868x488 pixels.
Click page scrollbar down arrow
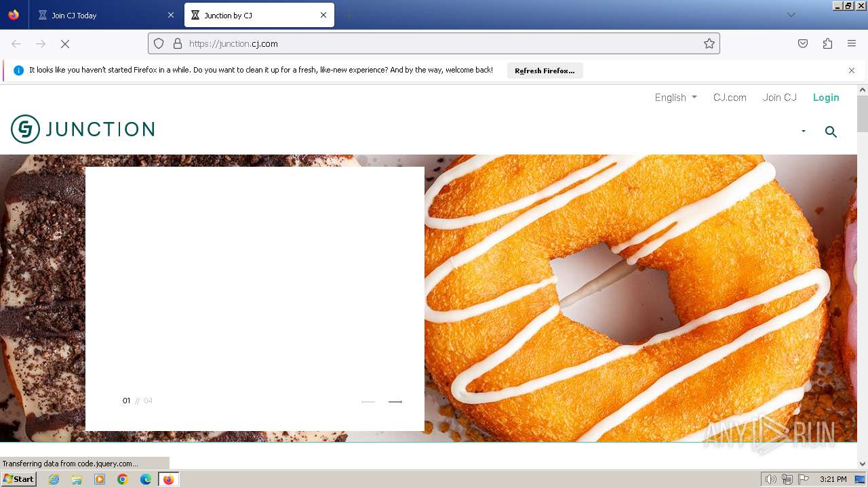(863, 464)
